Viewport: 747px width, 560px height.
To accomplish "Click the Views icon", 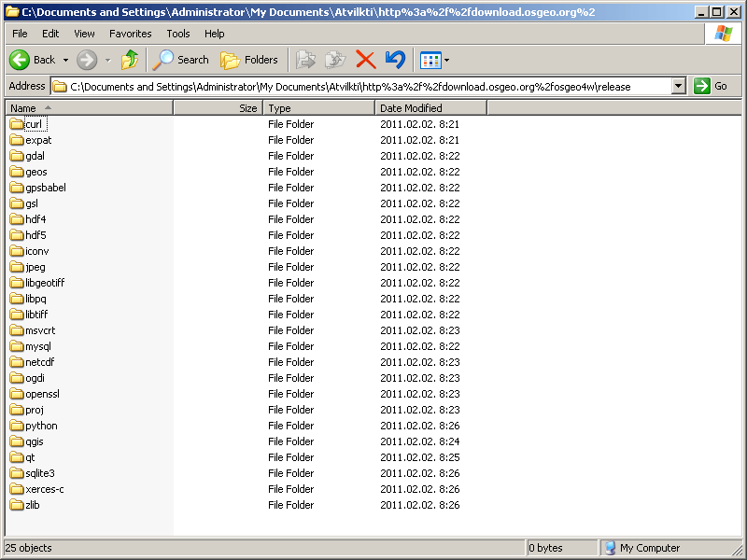I will [x=430, y=61].
